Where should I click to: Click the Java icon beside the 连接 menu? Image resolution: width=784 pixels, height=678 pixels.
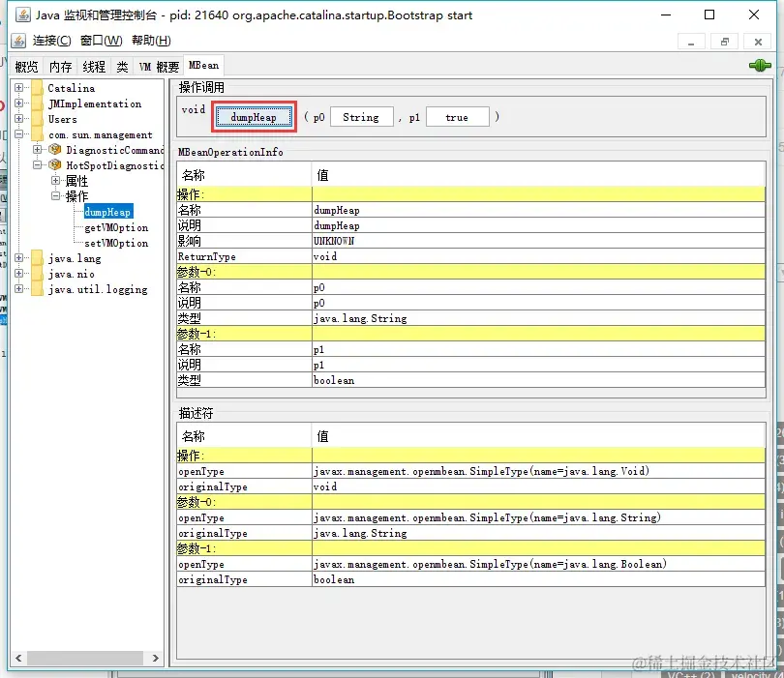(18, 41)
